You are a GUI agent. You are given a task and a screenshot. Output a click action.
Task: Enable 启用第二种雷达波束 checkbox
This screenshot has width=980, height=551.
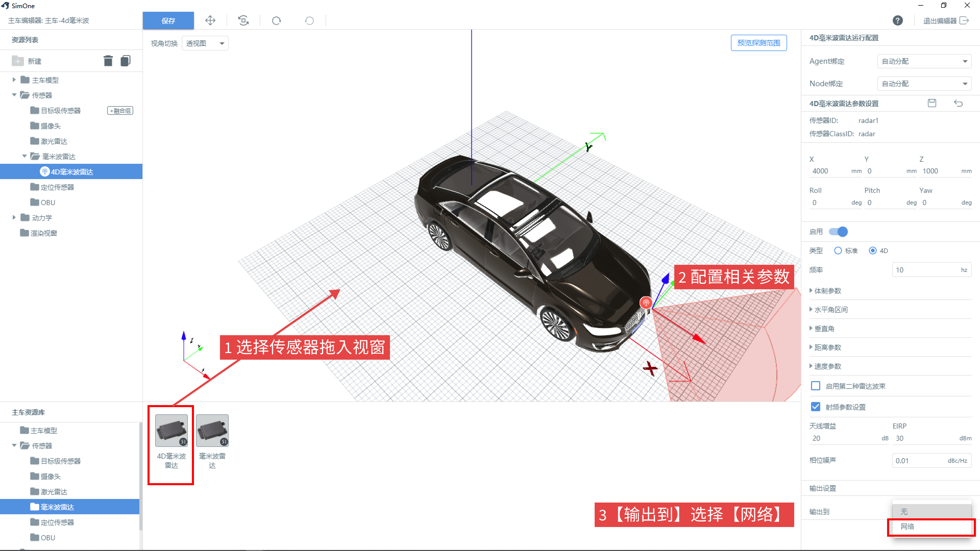[815, 386]
